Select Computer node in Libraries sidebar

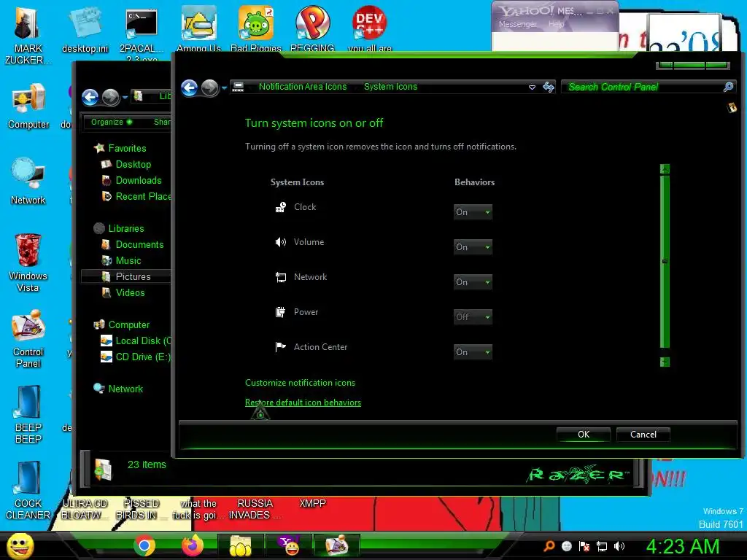[128, 324]
